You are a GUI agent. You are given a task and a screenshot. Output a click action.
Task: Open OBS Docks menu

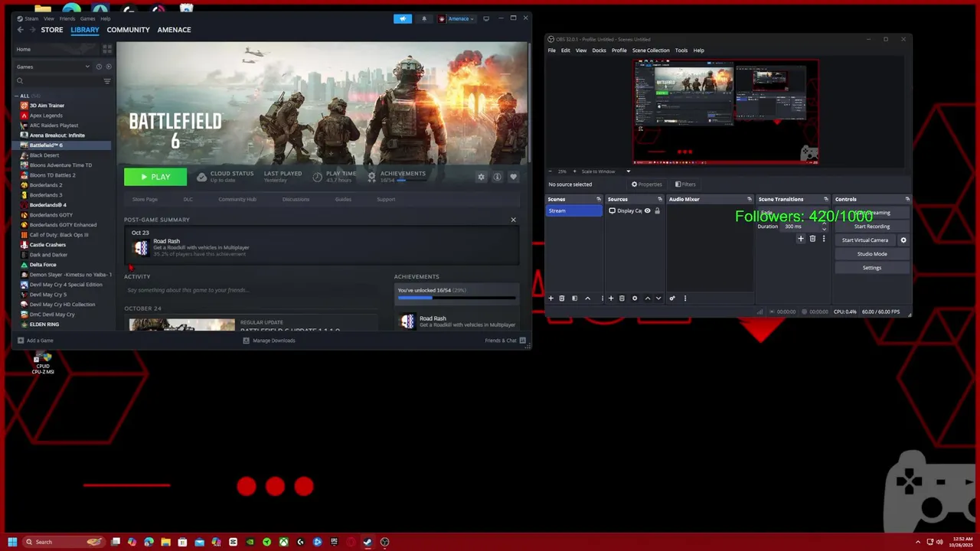(599, 51)
